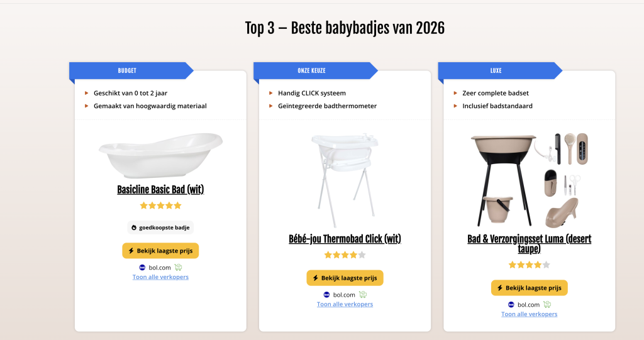Select the LUXE ribbon label
The width and height of the screenshot is (644, 340).
(x=496, y=71)
